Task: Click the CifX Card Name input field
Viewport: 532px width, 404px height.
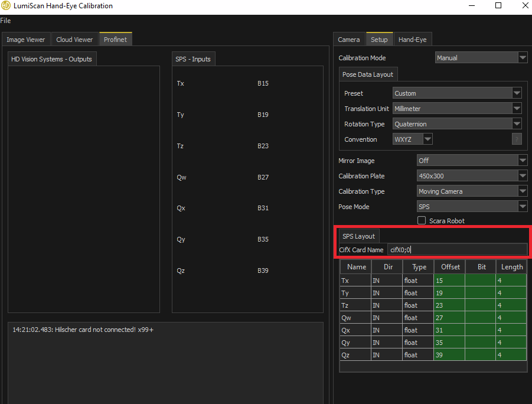Action: pyautogui.click(x=457, y=250)
